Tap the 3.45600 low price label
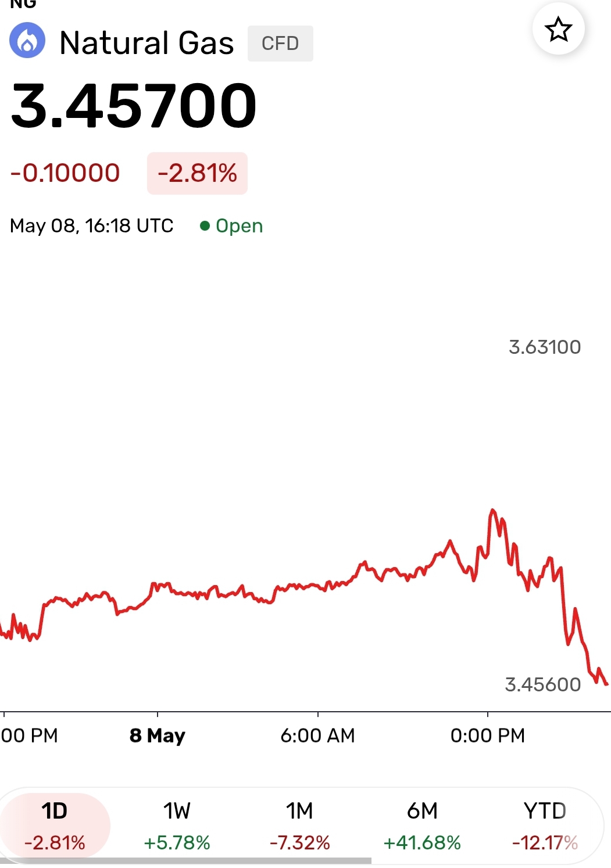 542,684
